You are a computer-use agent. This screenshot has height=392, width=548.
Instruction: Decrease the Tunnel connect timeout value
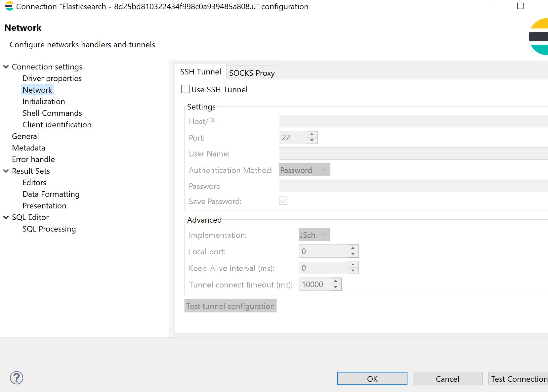click(336, 287)
